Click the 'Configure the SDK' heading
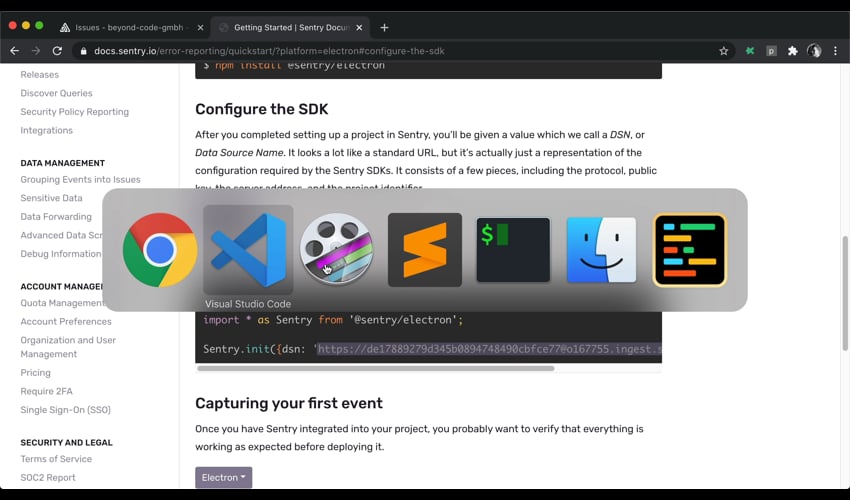Viewport: 850px width, 500px height. (262, 110)
